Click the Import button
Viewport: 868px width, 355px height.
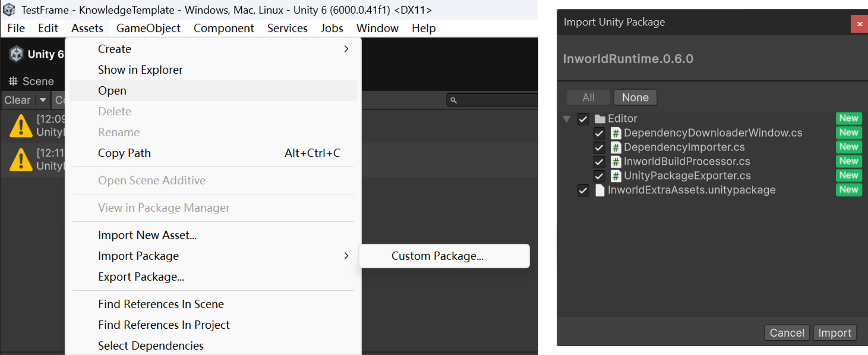835,332
